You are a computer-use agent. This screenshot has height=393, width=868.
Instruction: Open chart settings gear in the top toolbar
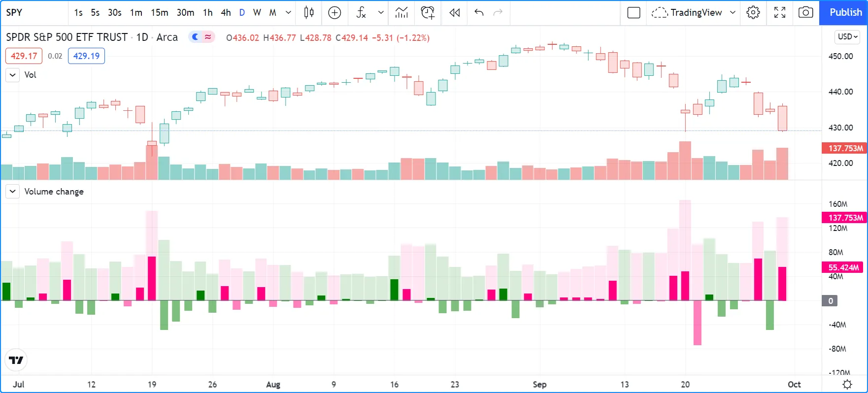[753, 13]
